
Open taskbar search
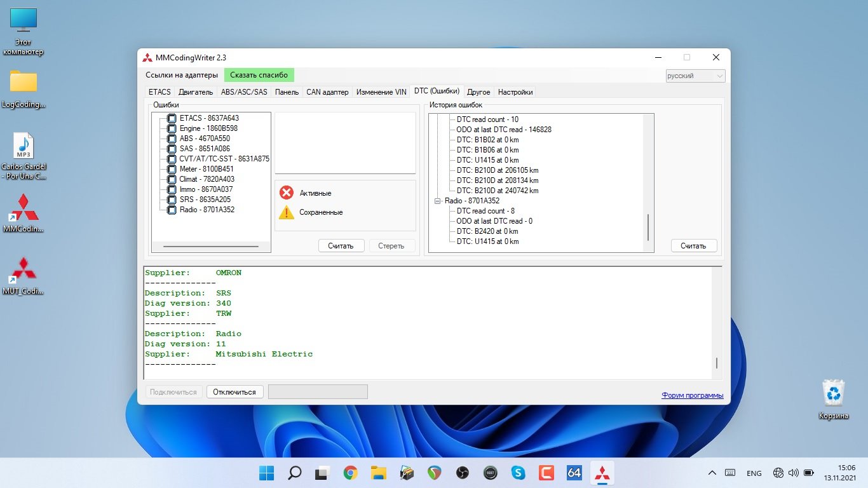(x=295, y=473)
